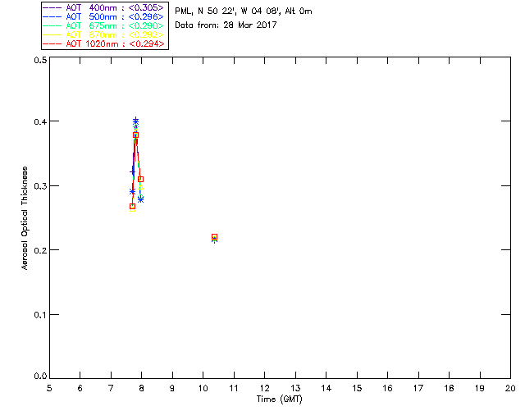Viewport: 525px width, 420px height.
Task: Click the AOT 400nm legend entry
Action: click(103, 7)
